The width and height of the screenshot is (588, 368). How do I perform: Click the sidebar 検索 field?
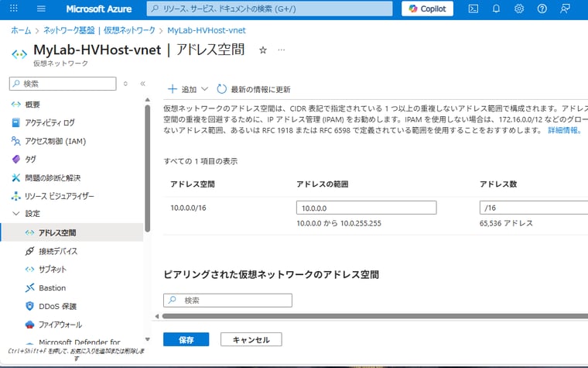point(63,84)
